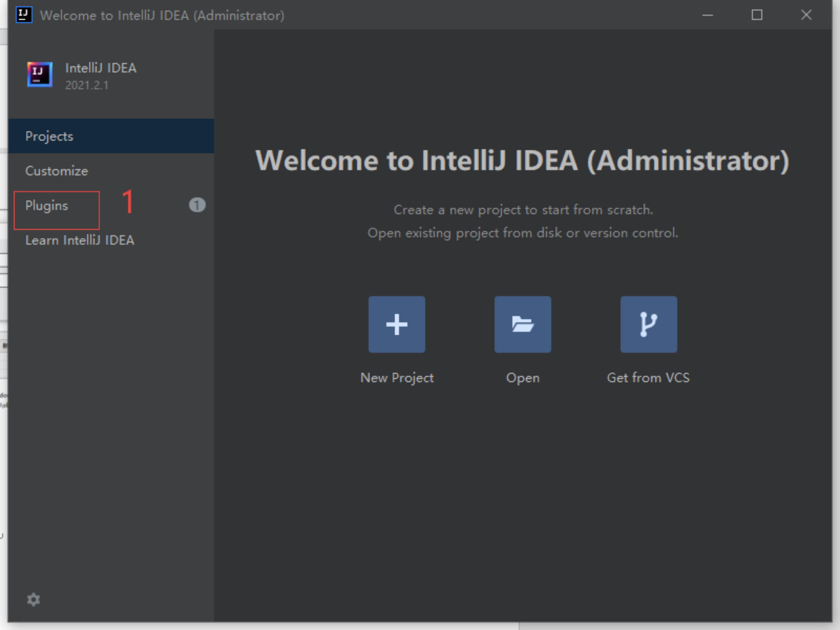Click the Open text label
Screen dimensions: 840x630
(x=522, y=378)
